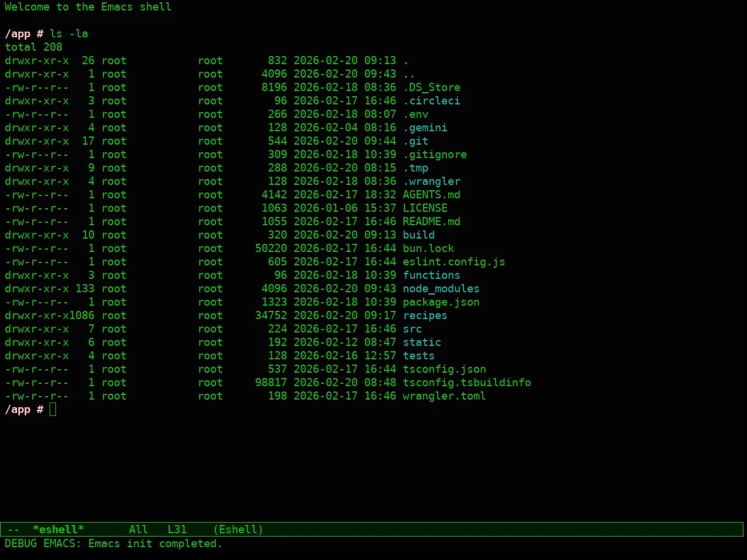Select the .gemini directory name
The height and width of the screenshot is (560, 747).
pyautogui.click(x=425, y=128)
